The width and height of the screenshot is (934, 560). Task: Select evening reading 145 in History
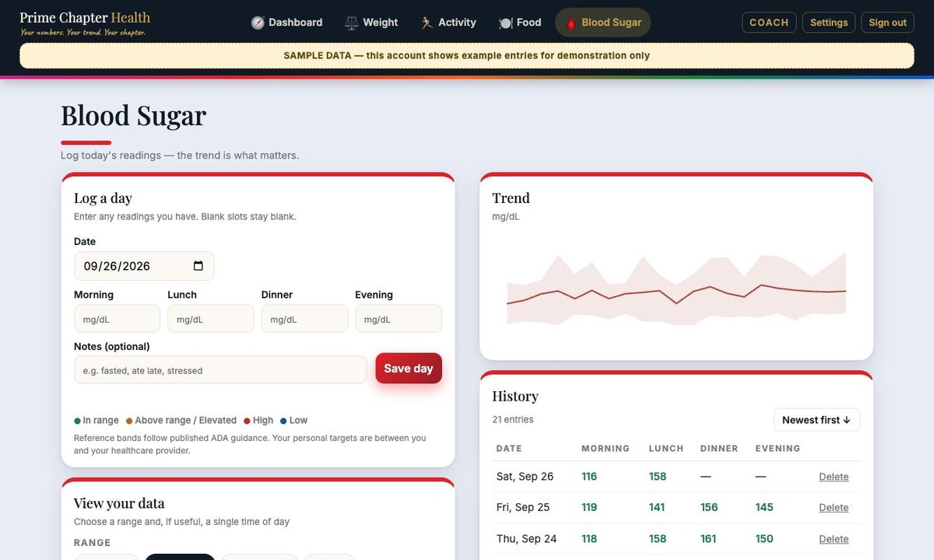click(764, 508)
